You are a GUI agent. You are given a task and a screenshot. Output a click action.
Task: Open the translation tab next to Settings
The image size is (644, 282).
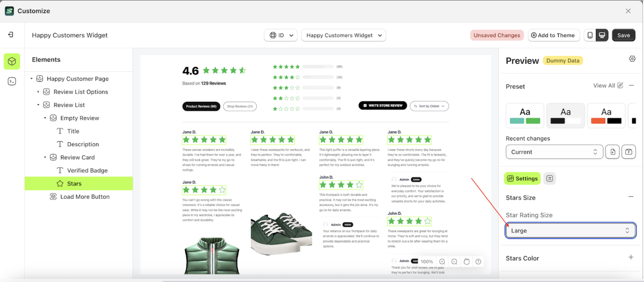point(549,178)
